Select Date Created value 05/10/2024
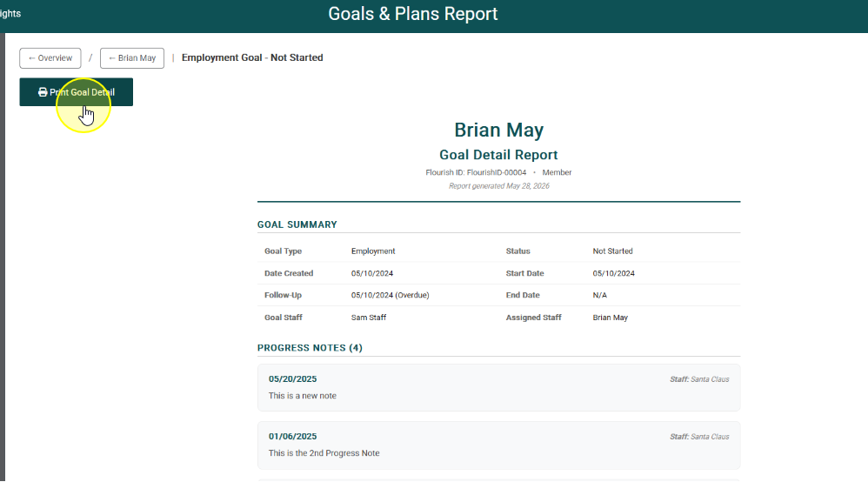The width and height of the screenshot is (868, 482). pos(372,273)
